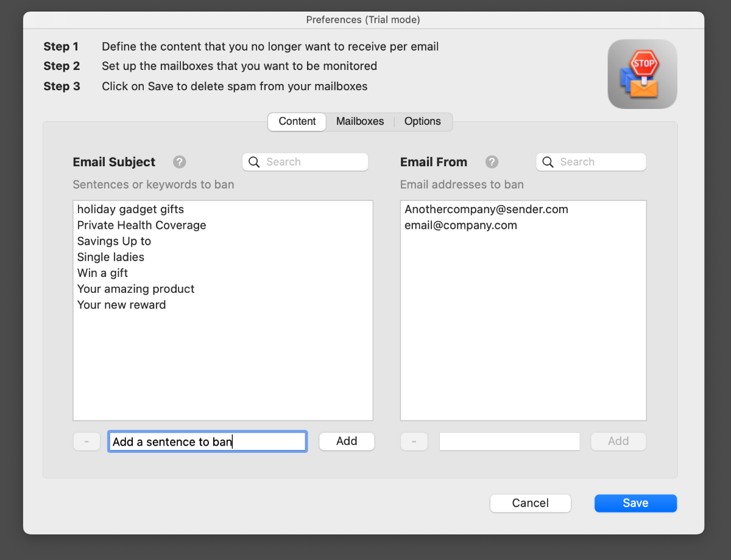Click the help icon beside Email From

[492, 162]
